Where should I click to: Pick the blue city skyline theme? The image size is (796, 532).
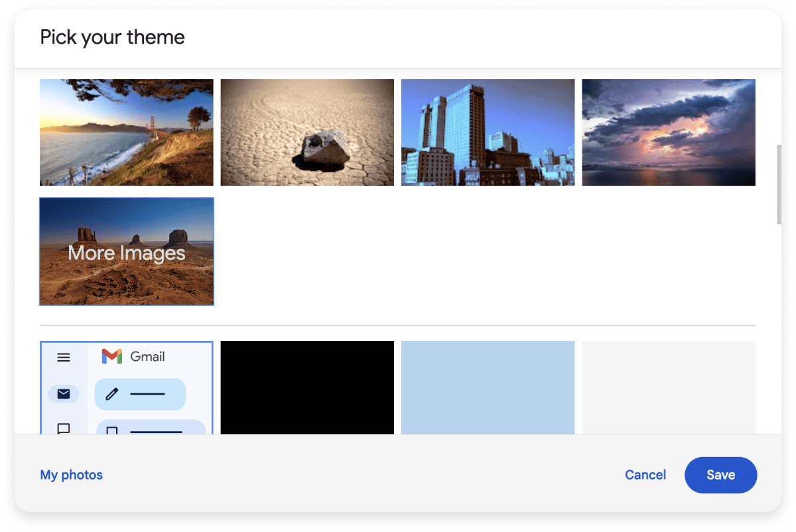(488, 132)
